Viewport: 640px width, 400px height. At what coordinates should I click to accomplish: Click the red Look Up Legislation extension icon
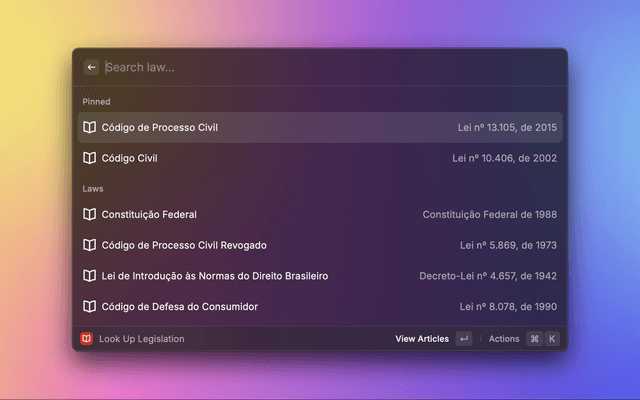pyautogui.click(x=87, y=339)
